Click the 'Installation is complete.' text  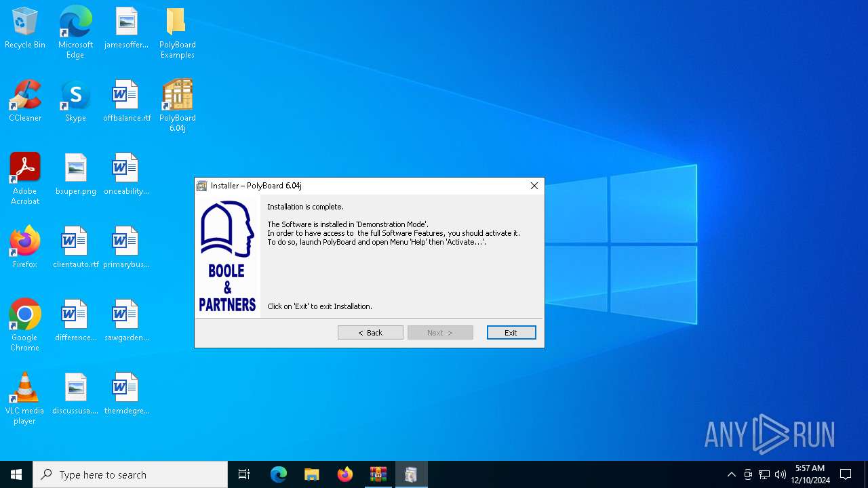pos(305,207)
